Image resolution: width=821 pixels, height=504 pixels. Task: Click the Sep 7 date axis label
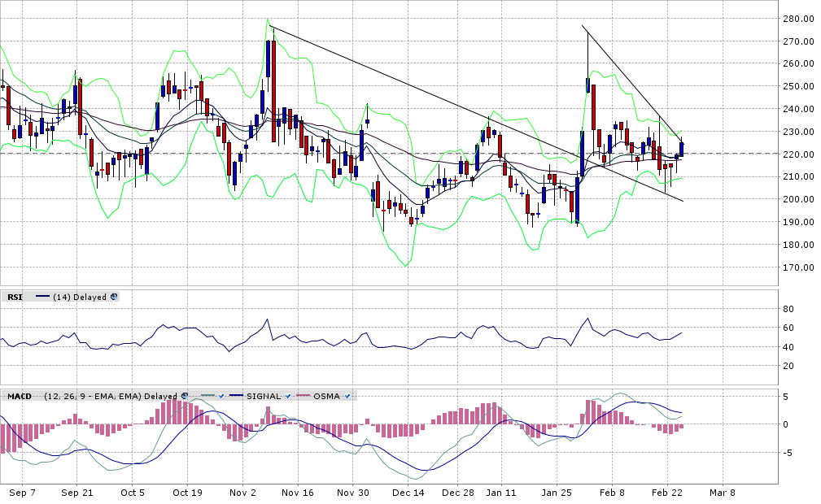click(22, 493)
